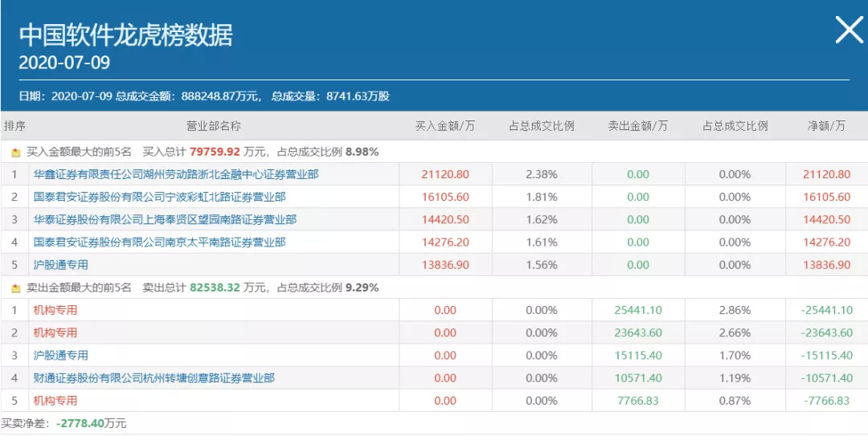Click net amount -25441.10
Image resolution: width=868 pixels, height=436 pixels.
click(826, 310)
